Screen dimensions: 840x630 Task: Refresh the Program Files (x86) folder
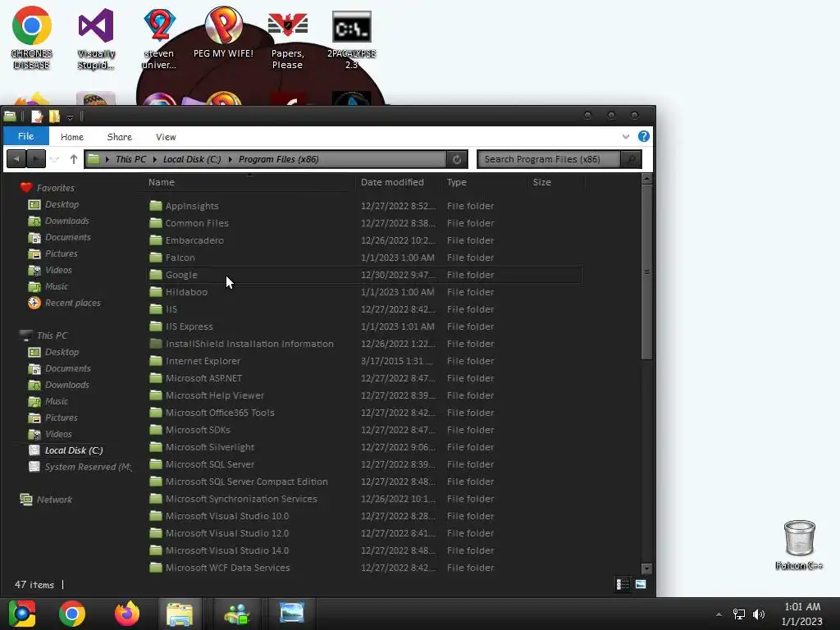(457, 159)
